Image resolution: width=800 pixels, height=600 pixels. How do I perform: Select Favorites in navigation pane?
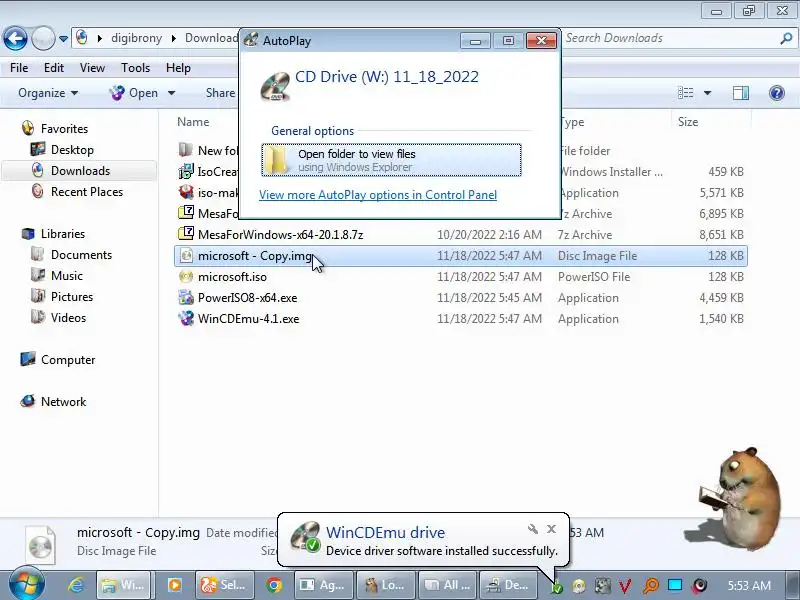point(64,129)
